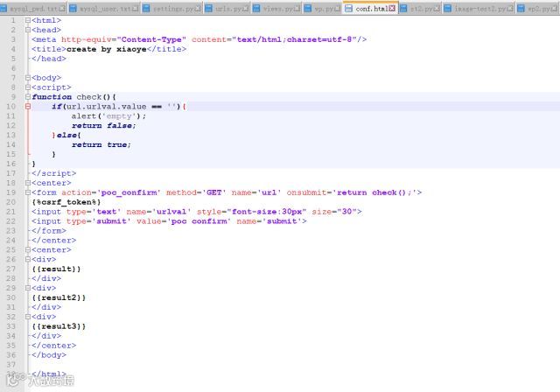Collapse the <div> fold on line 26
The width and height of the screenshot is (560, 392).
coord(28,259)
